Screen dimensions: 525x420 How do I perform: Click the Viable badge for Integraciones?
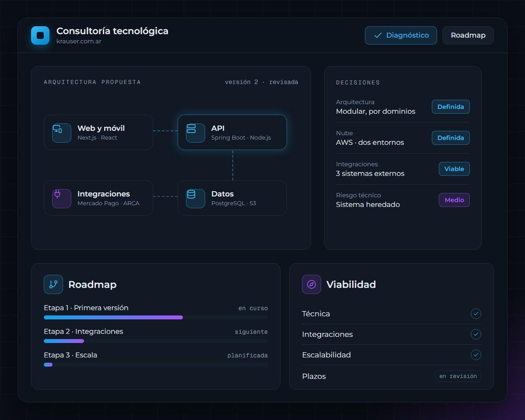tap(454, 169)
